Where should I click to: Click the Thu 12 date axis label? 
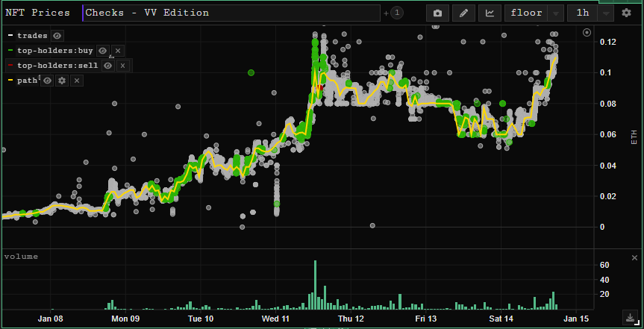[351, 319]
